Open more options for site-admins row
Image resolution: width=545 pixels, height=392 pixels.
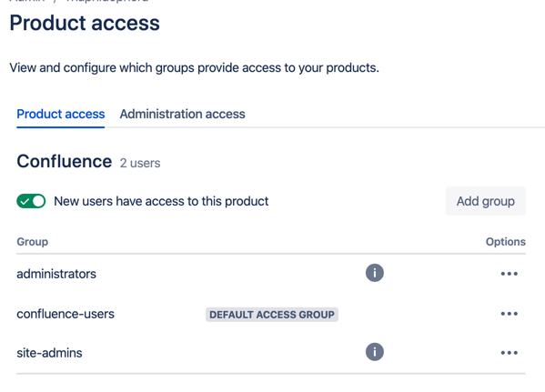point(510,353)
